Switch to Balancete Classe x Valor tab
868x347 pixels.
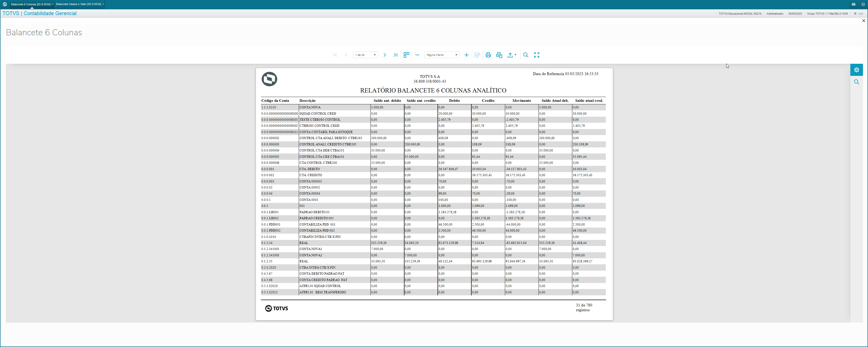[78, 4]
